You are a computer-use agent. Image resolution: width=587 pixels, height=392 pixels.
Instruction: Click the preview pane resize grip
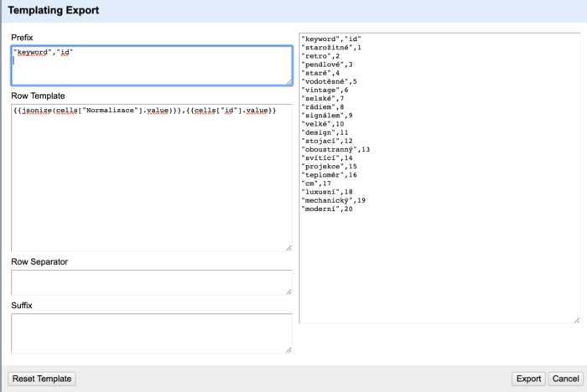[x=577, y=321]
